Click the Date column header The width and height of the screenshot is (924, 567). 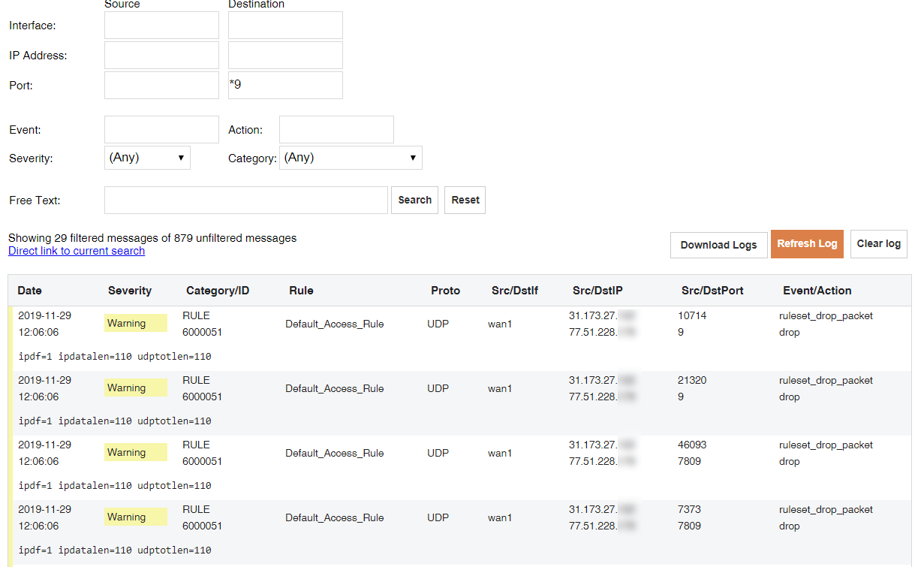(30, 291)
